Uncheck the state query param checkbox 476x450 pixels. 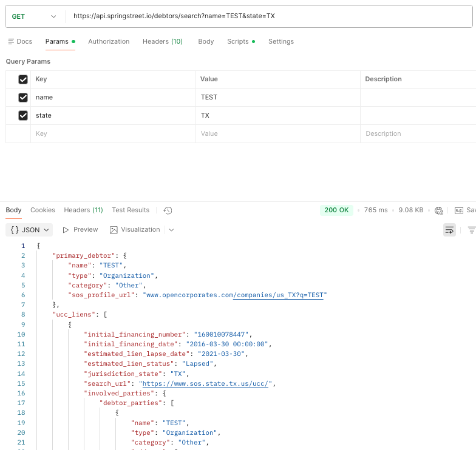tap(23, 115)
